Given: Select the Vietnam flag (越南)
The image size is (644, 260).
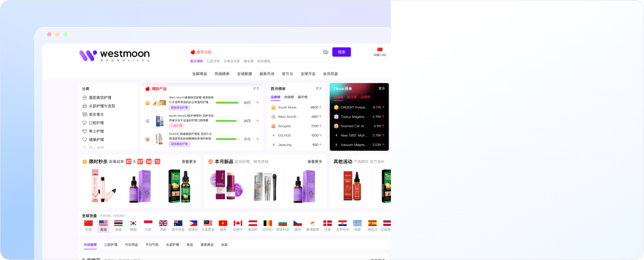Looking at the screenshot, I should coord(223,223).
